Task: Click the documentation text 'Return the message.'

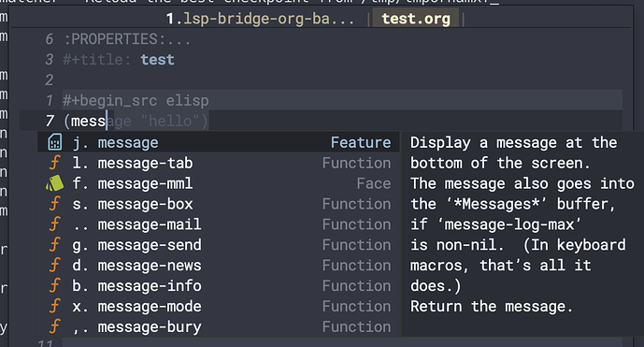Action: 492,306
